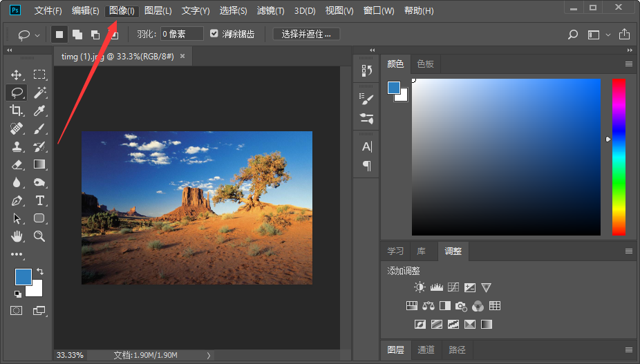The width and height of the screenshot is (640, 364).
Task: Add a Color Lookup adjustment (grid icon)
Action: pyautogui.click(x=495, y=306)
